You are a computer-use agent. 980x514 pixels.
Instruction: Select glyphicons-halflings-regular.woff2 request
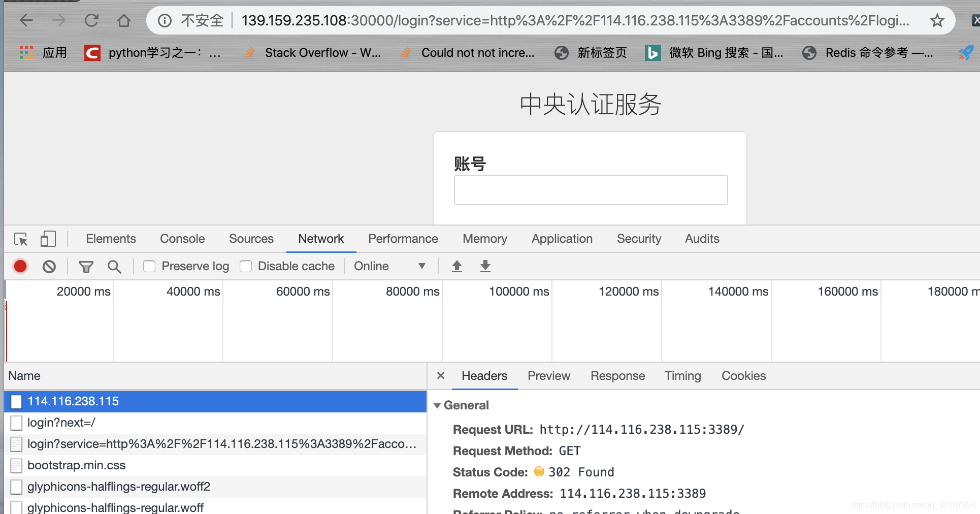coord(215,487)
